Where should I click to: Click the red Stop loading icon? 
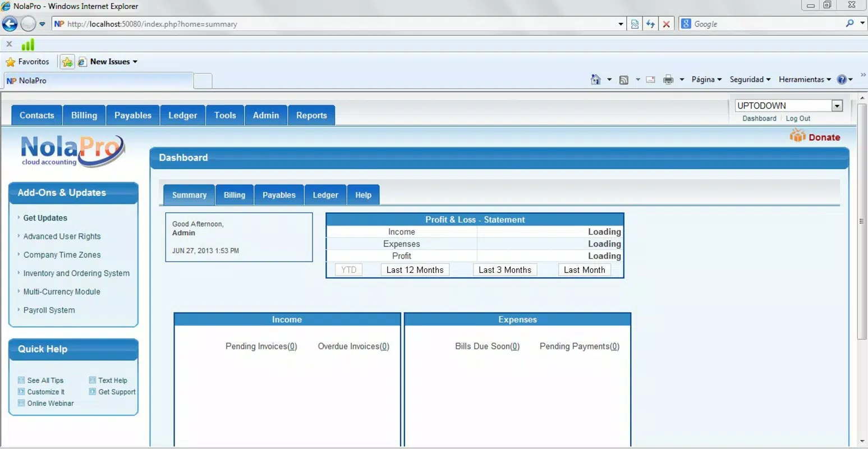(x=666, y=24)
